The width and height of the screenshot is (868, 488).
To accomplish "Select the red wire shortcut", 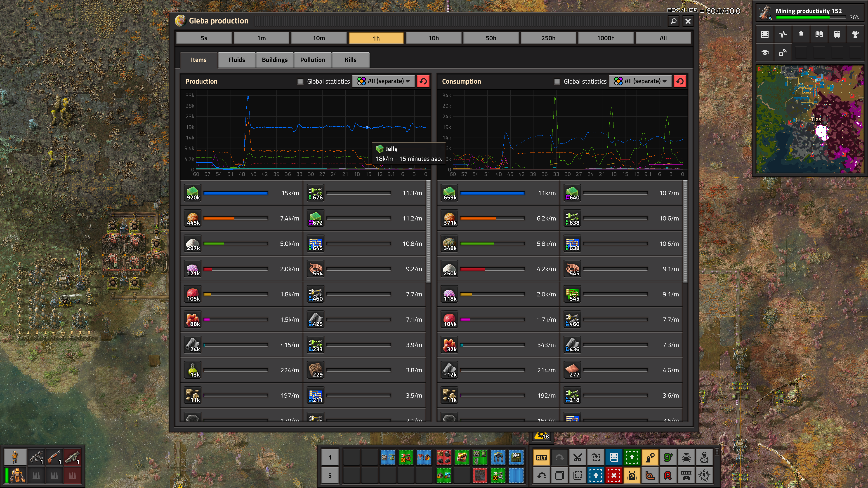I will click(668, 476).
